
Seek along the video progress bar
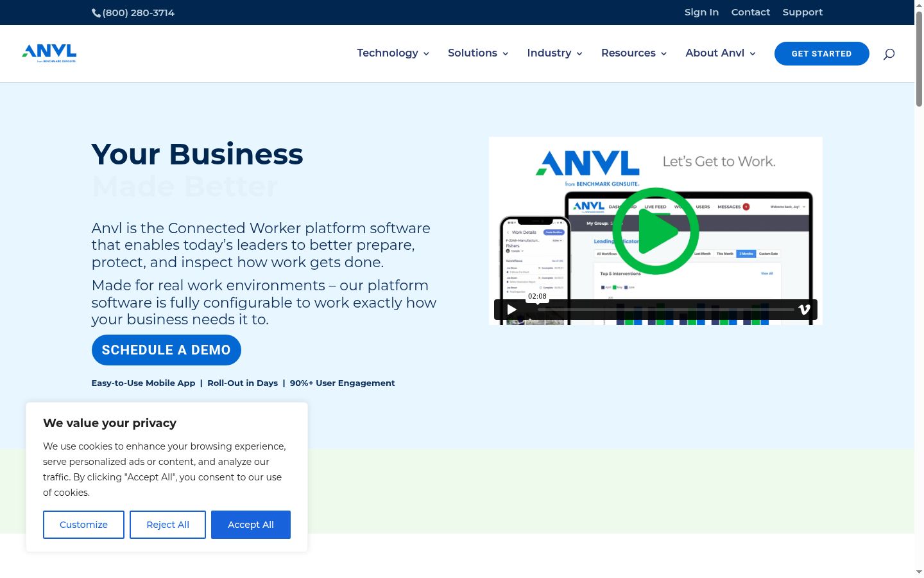pyautogui.click(x=666, y=310)
